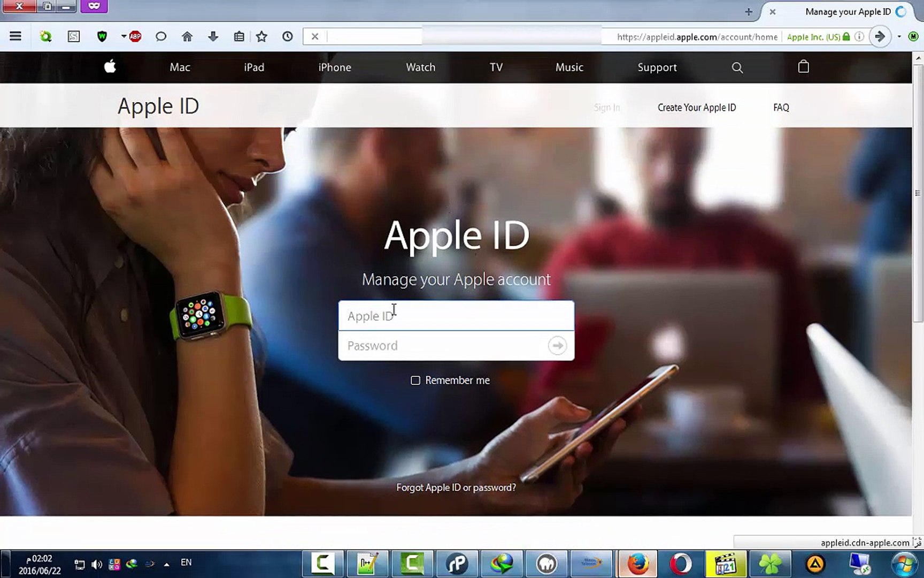Open the Mac menu item
The width and height of the screenshot is (924, 578).
click(180, 67)
